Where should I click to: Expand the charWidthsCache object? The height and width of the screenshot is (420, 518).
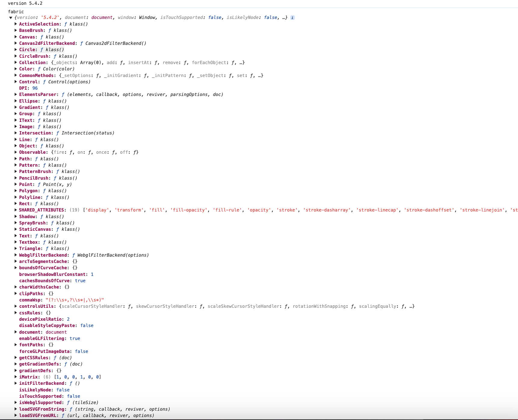point(16,287)
